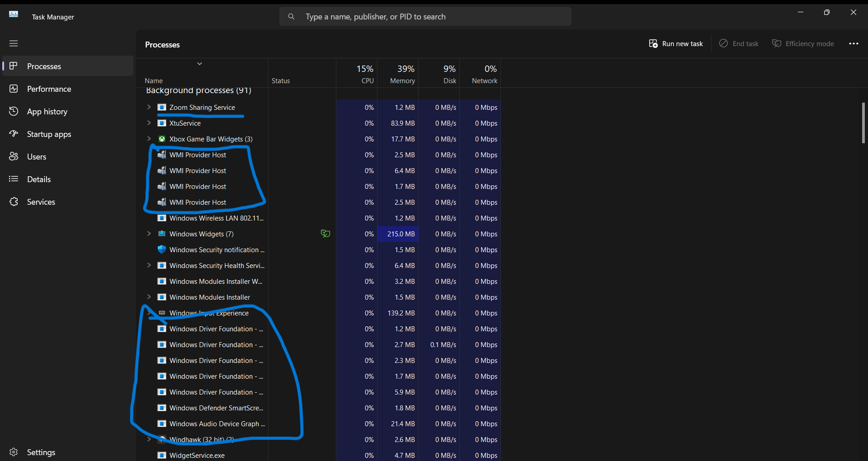This screenshot has width=868, height=461.
Task: Click the 215.0 MB memory cell
Action: click(x=398, y=234)
